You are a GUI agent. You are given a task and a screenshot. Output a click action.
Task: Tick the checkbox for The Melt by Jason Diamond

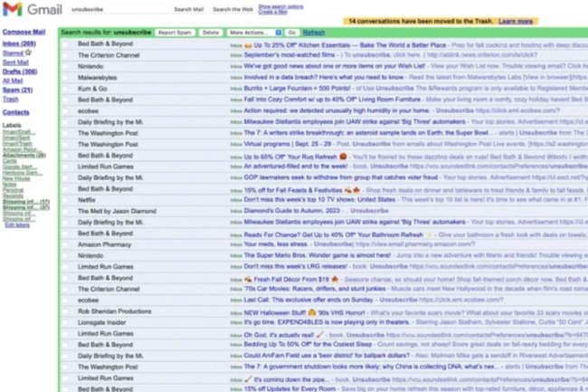click(66, 211)
